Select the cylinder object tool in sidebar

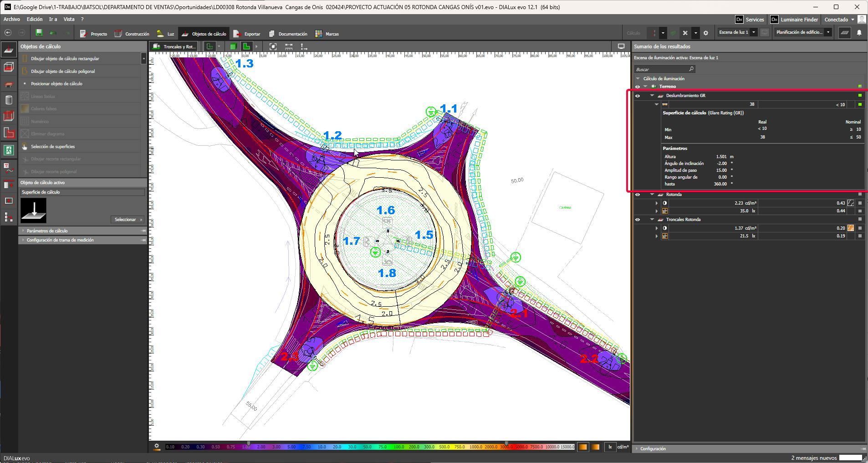click(8, 100)
